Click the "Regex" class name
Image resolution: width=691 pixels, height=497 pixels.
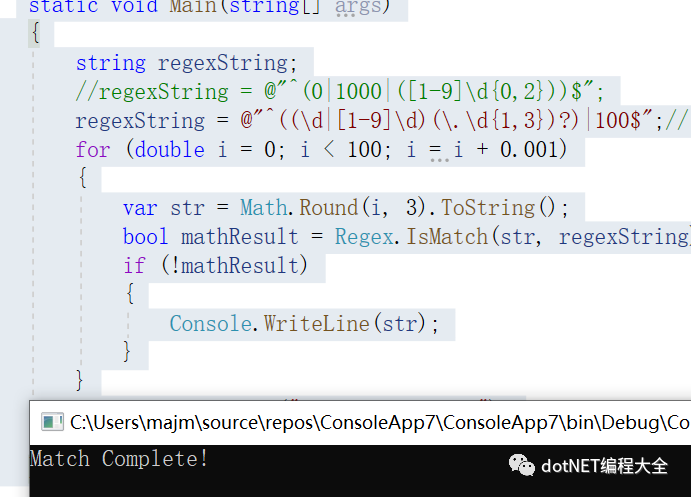(364, 237)
